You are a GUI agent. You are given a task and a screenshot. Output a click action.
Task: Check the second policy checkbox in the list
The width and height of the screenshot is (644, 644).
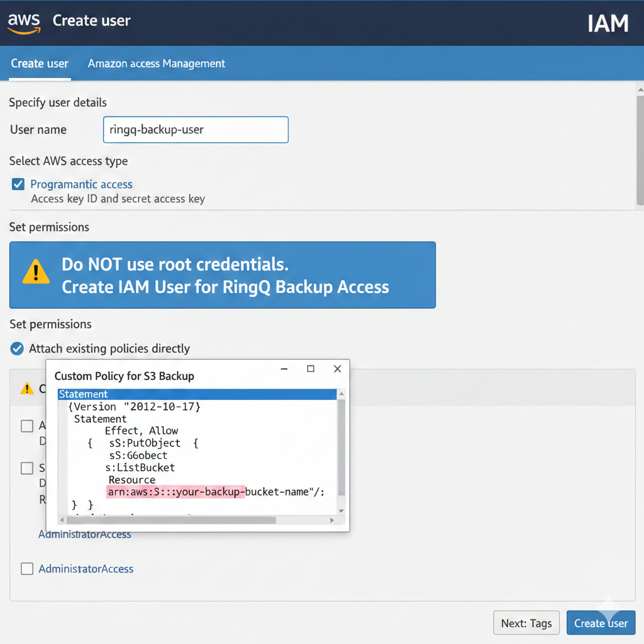pyautogui.click(x=27, y=468)
